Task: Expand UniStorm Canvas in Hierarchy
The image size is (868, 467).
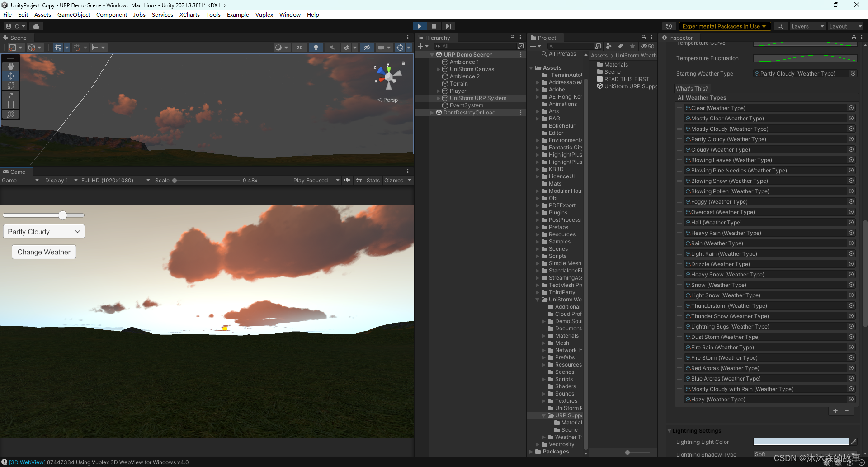Action: pyautogui.click(x=438, y=69)
